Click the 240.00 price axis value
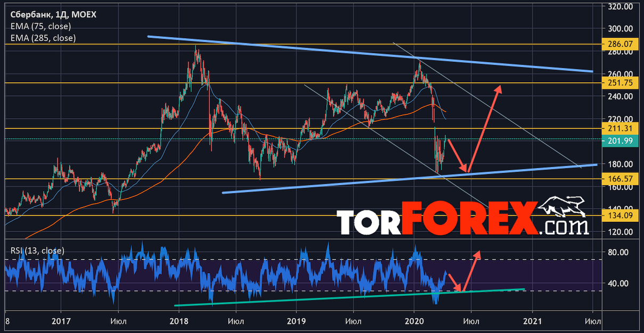This screenshot has width=644, height=333. [x=620, y=96]
